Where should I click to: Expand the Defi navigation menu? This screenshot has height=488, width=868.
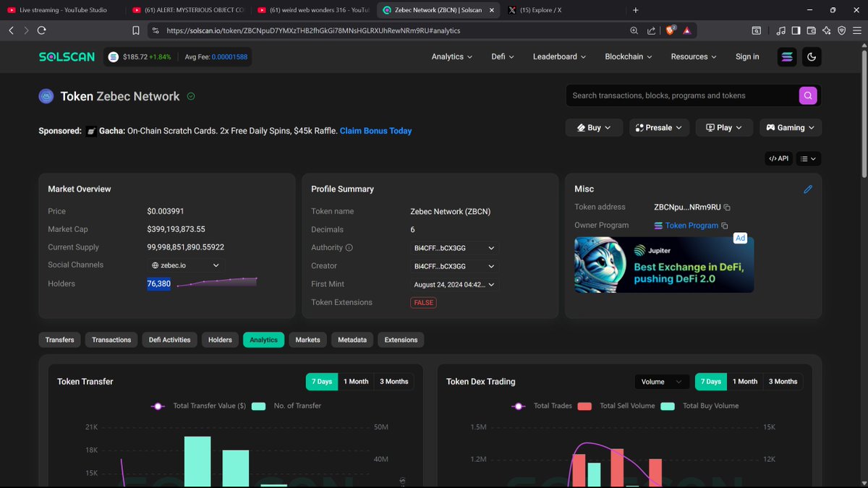tap(503, 56)
